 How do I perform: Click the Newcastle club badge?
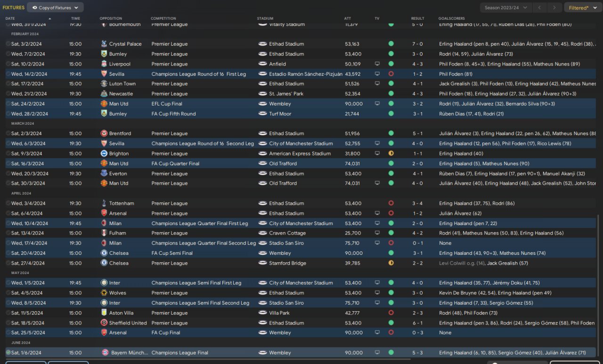coord(104,94)
